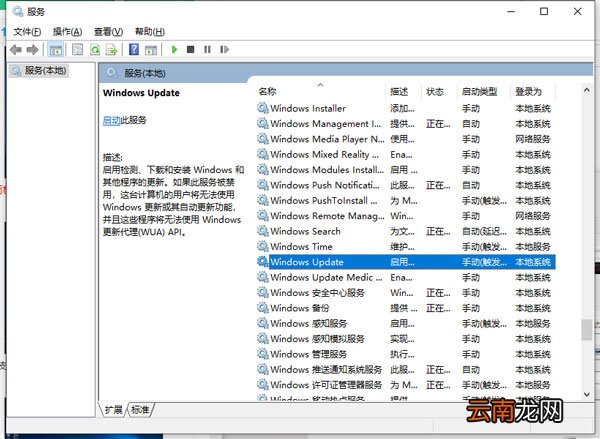Click scroll-up arrow of services list
The width and height of the screenshot is (600, 439).
tap(586, 90)
